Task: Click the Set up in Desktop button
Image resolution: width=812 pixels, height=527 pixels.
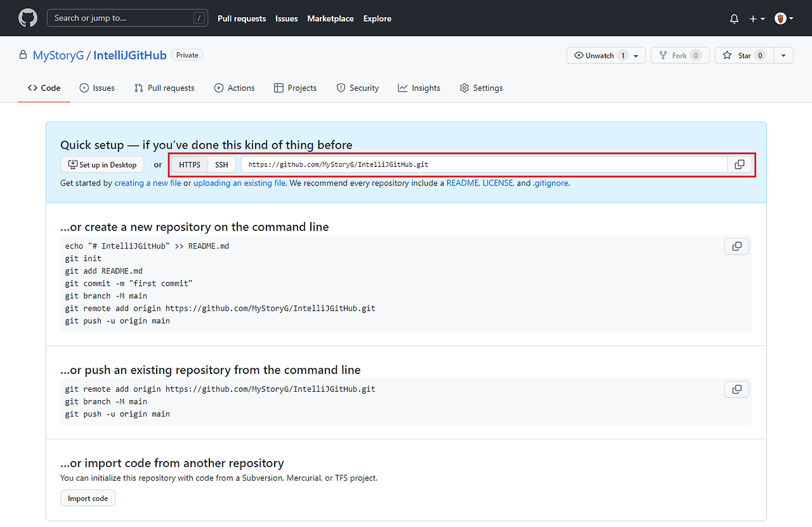Action: click(x=102, y=164)
